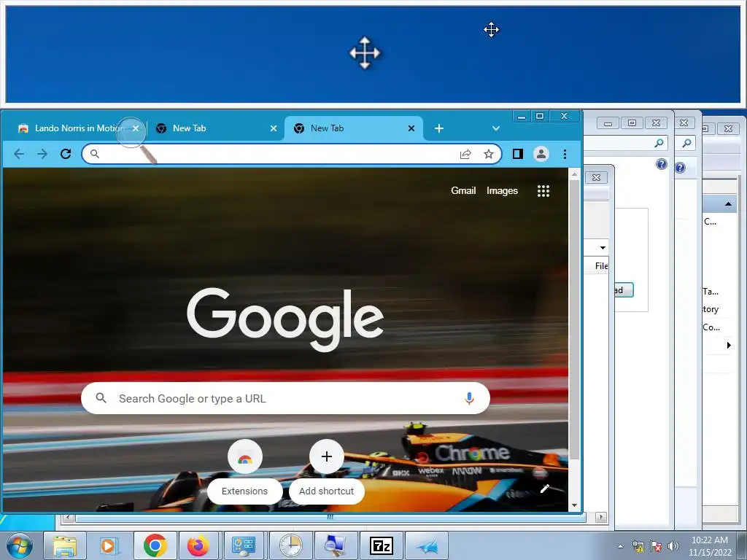The height and width of the screenshot is (560, 747).
Task: Open the Extensions shortcut tile
Action: [x=245, y=472]
